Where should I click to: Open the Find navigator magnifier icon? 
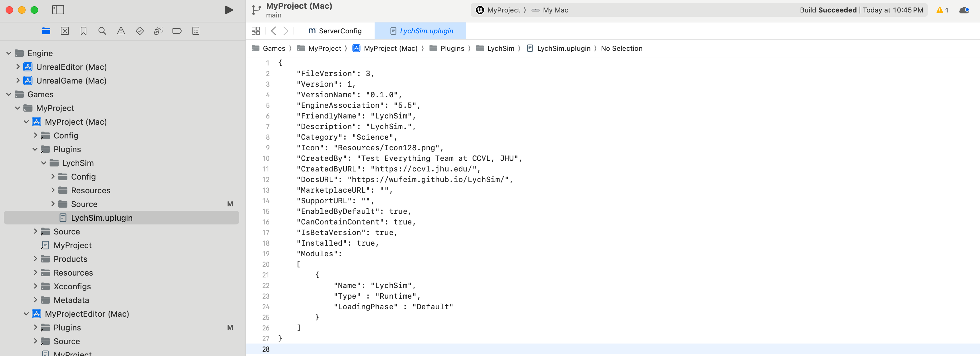click(102, 31)
